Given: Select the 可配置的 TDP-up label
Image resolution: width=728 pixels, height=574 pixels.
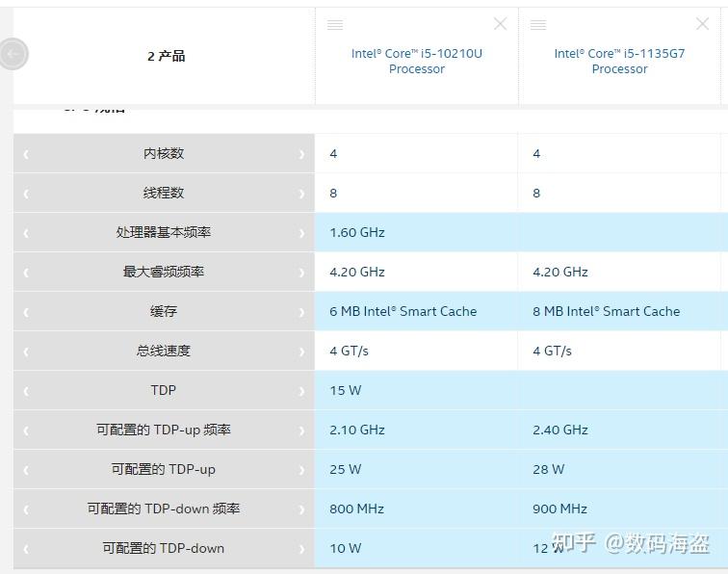Looking at the screenshot, I should pos(164,469).
